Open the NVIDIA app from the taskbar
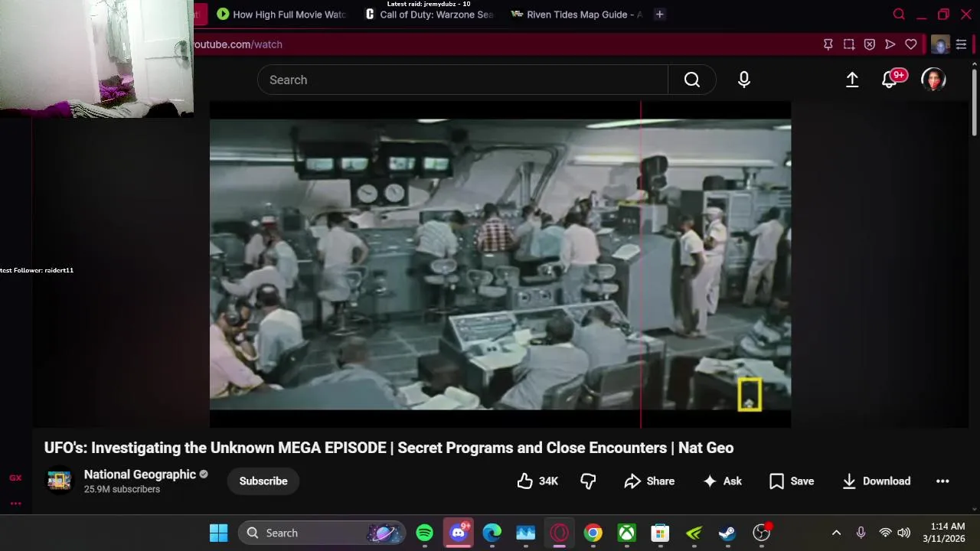Viewport: 980px width, 551px height. pos(694,533)
